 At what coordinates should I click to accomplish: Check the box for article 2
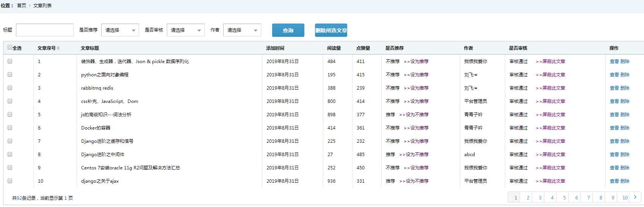10,74
